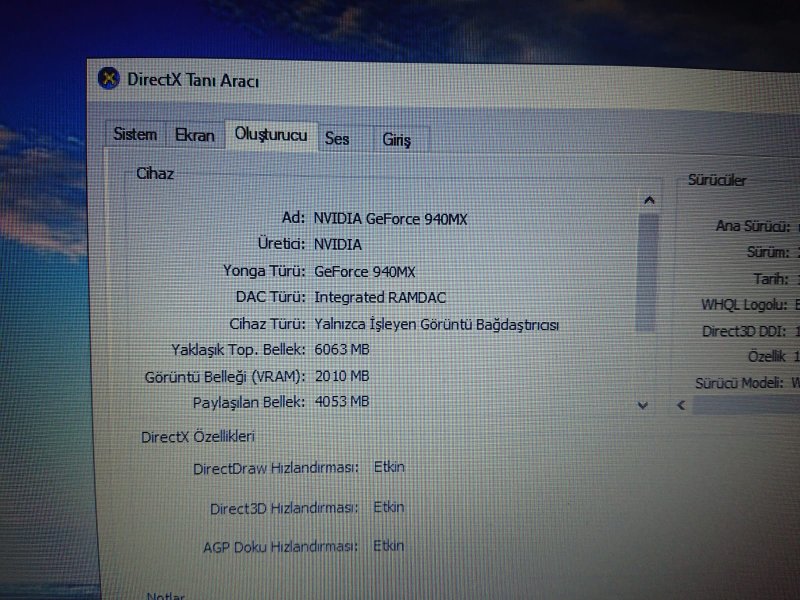Click Etkin next to AGP Doku Hızlandırması
This screenshot has height=600, width=800.
[388, 546]
